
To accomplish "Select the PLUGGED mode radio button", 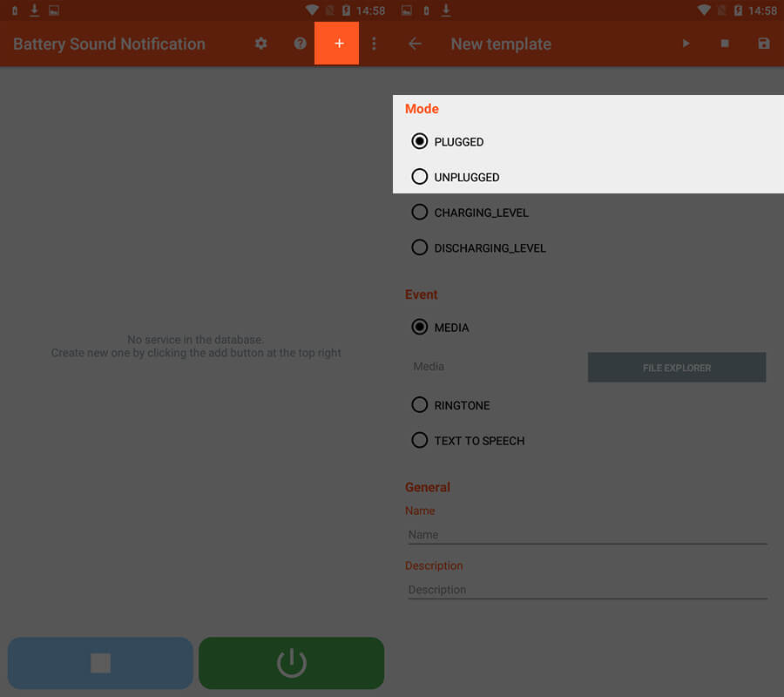I will (420, 141).
